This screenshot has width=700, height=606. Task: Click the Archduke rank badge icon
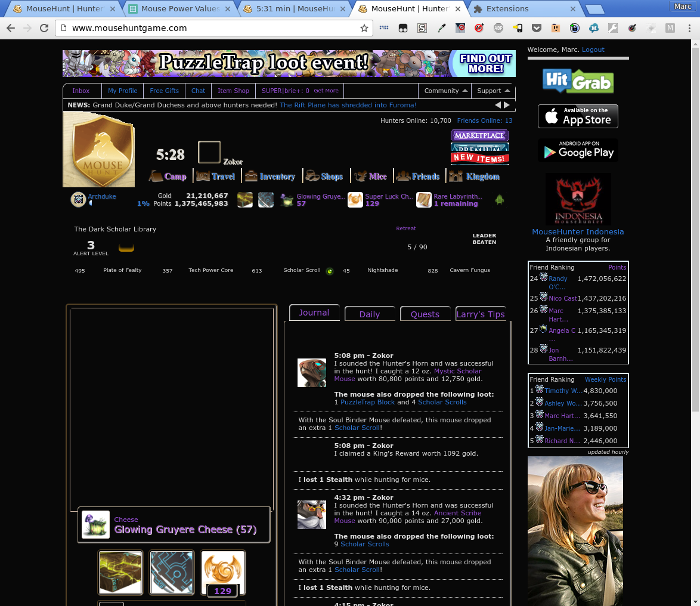click(79, 200)
